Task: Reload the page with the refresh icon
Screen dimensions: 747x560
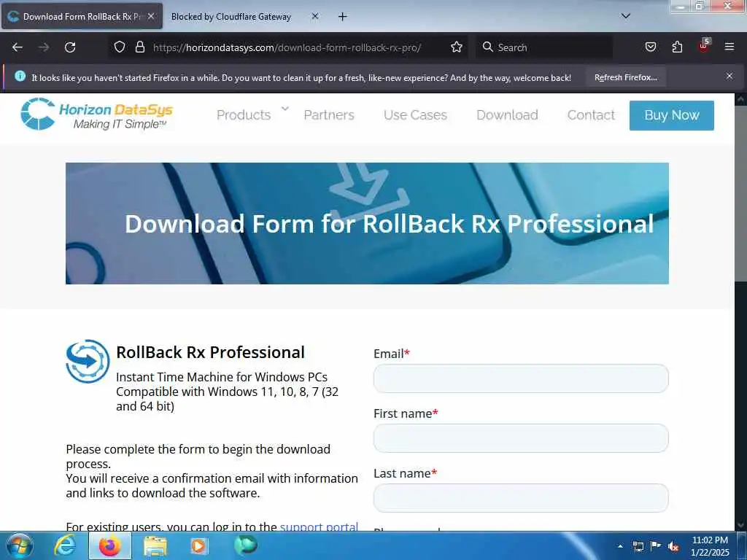Action: point(70,47)
